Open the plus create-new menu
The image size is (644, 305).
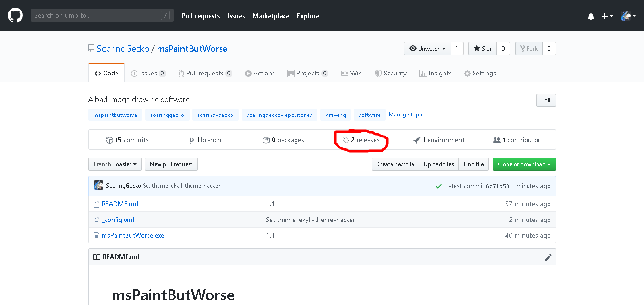pyautogui.click(x=607, y=16)
